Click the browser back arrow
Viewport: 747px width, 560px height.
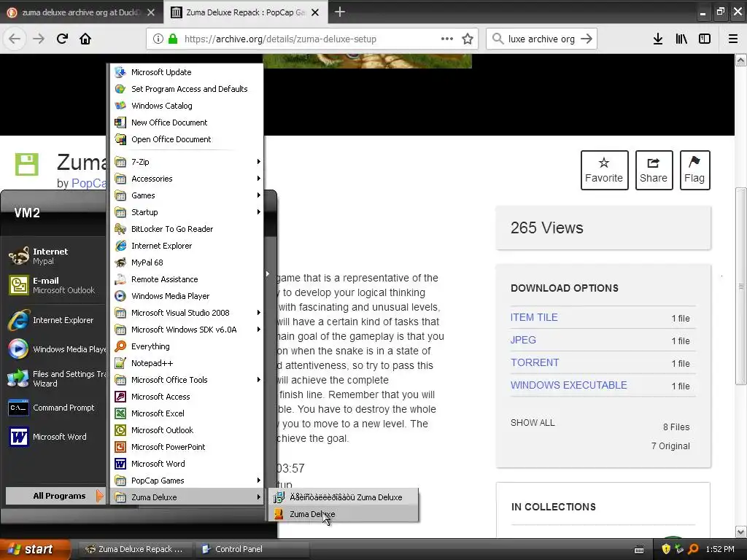point(15,39)
